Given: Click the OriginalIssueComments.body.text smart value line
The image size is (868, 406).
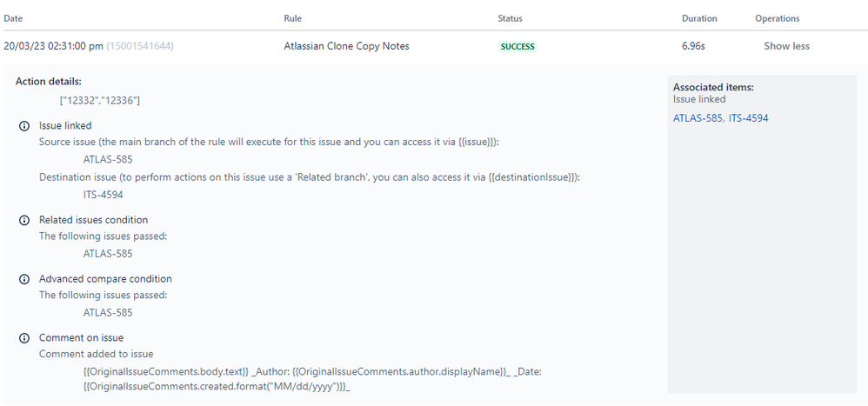Looking at the screenshot, I should coord(312,372).
